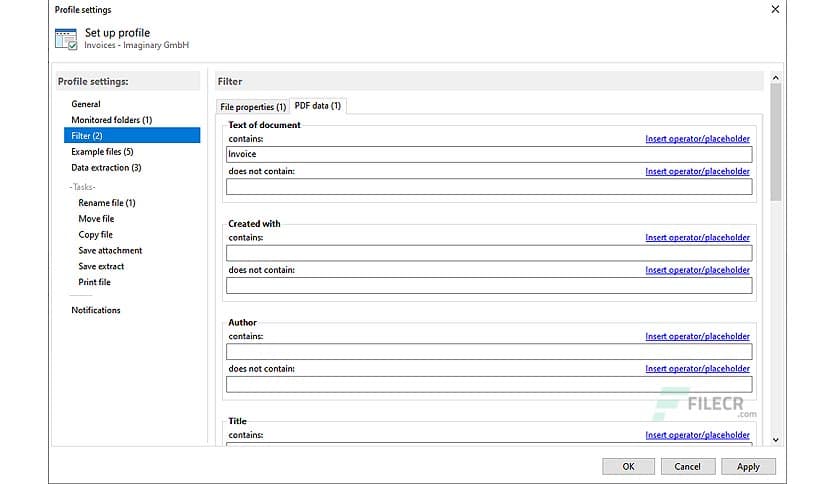This screenshot has width=836, height=484.
Task: Select the Save attachment task
Action: [x=110, y=251]
